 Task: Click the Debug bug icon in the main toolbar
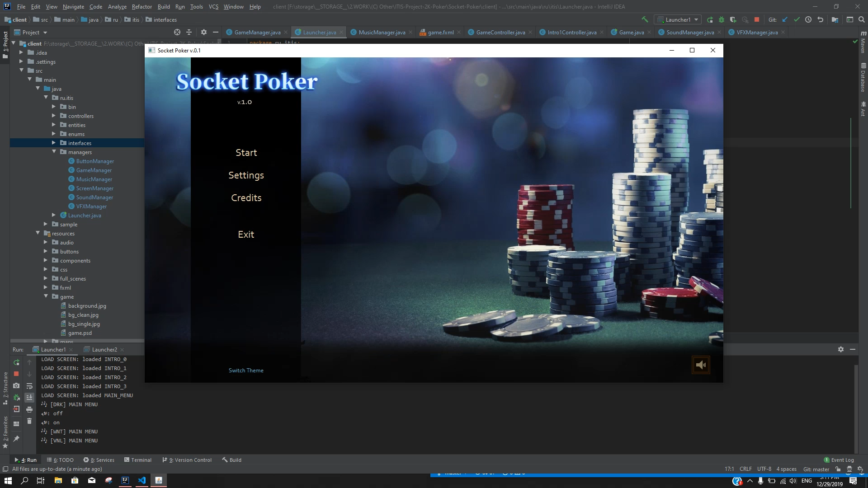pos(722,19)
